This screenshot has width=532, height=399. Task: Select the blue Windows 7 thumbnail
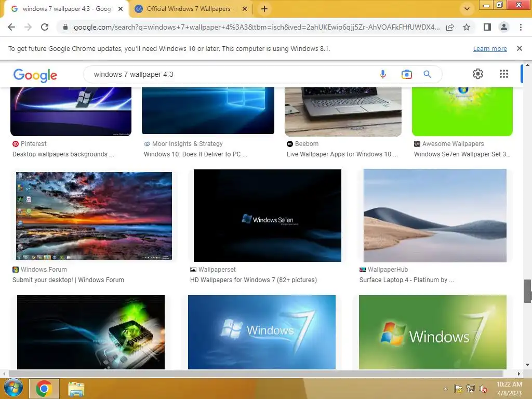point(262,332)
